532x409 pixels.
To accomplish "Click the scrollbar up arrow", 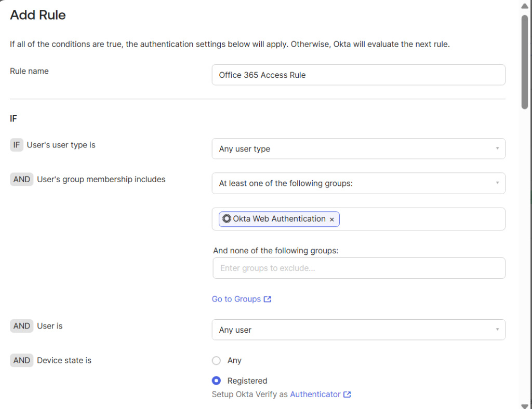I will pyautogui.click(x=525, y=7).
